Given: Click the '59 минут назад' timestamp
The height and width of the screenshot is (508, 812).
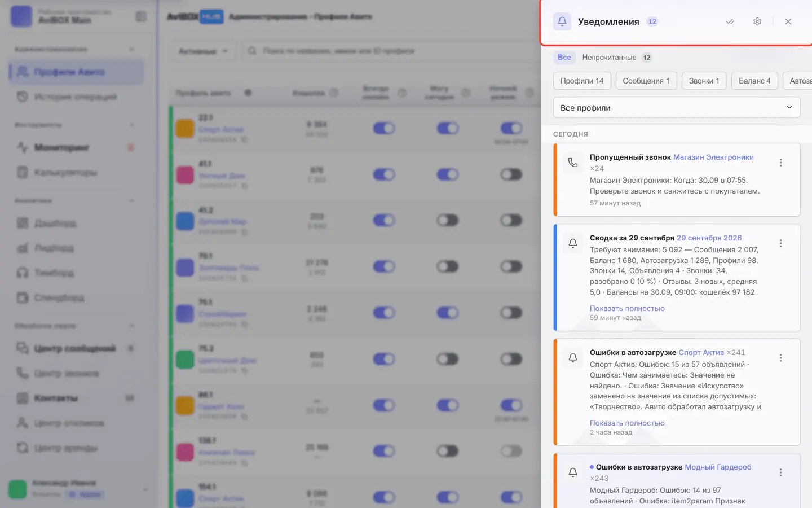Looking at the screenshot, I should tap(615, 318).
